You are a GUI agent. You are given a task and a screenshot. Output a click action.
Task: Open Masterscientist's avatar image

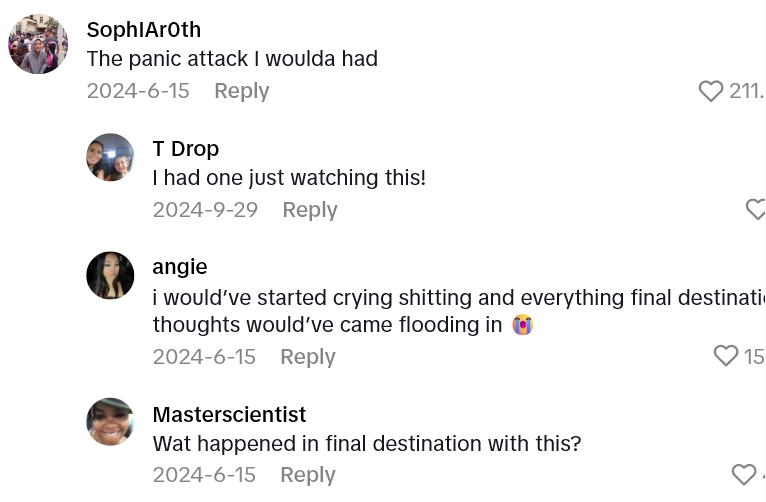coord(110,422)
